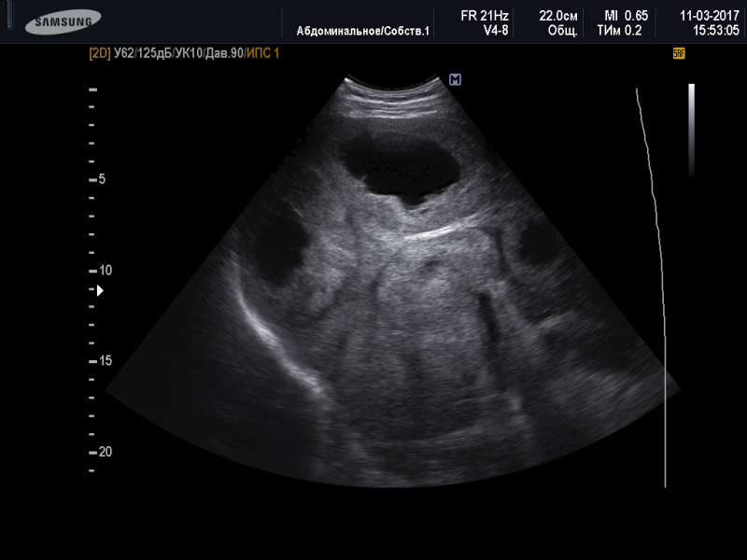Click the 'Общ.' label
Image resolution: width=747 pixels, height=560 pixels.
point(563,32)
